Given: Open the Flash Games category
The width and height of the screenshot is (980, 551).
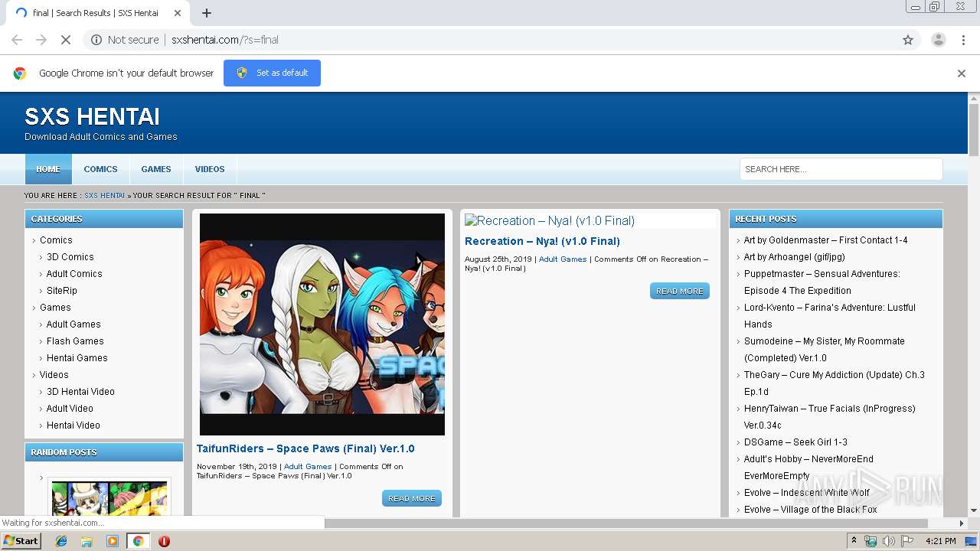Looking at the screenshot, I should (x=75, y=341).
